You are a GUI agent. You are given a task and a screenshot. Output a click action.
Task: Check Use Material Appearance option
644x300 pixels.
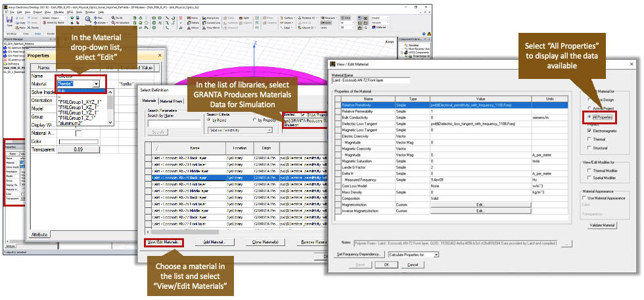pyautogui.click(x=586, y=198)
